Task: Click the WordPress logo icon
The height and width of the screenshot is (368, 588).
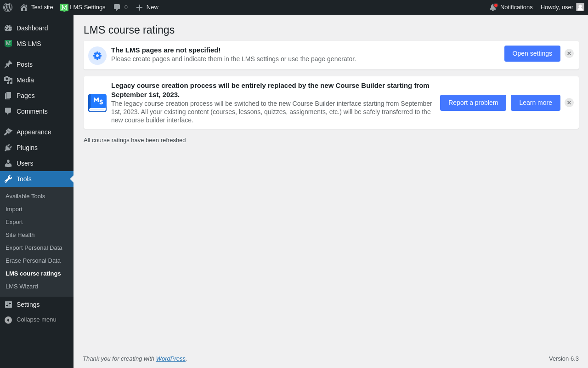Action: pos(8,7)
